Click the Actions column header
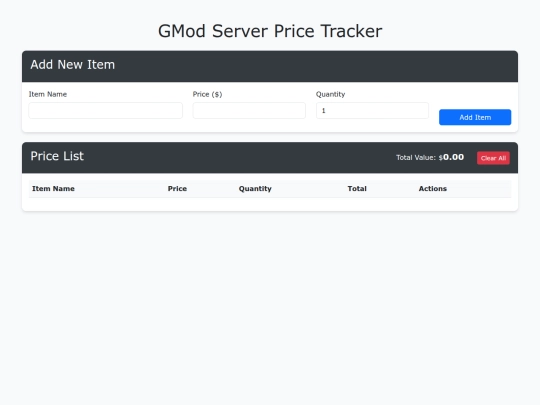 coord(433,189)
